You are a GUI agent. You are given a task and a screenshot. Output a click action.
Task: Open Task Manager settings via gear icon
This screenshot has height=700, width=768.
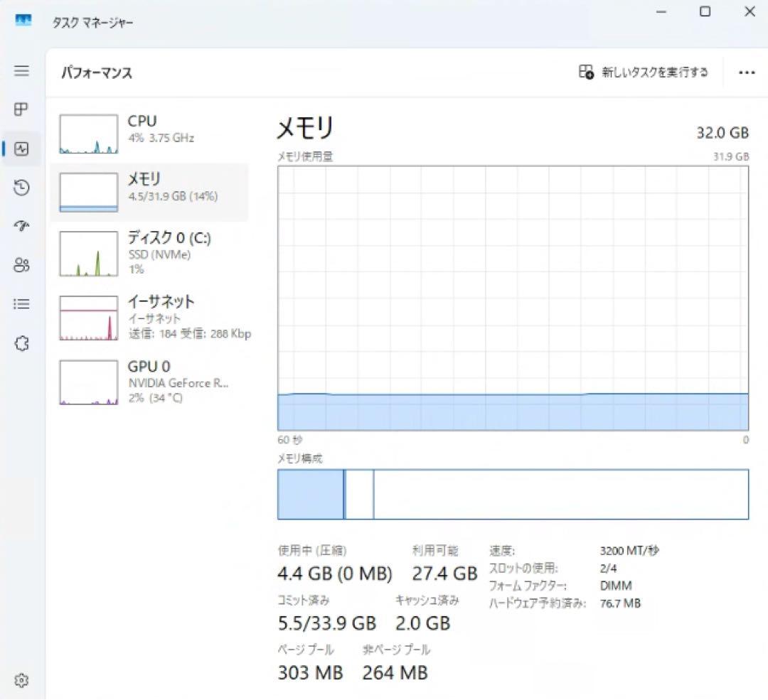pyautogui.click(x=21, y=680)
